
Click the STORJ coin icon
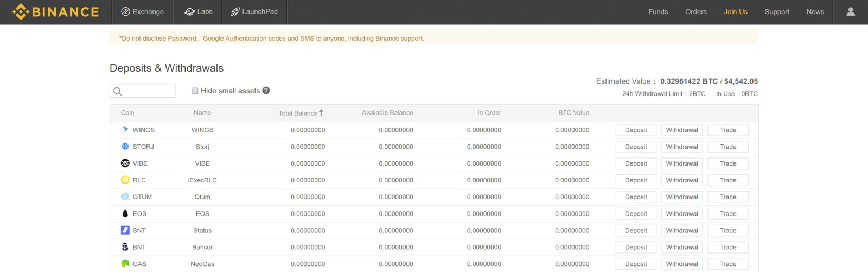click(x=125, y=147)
